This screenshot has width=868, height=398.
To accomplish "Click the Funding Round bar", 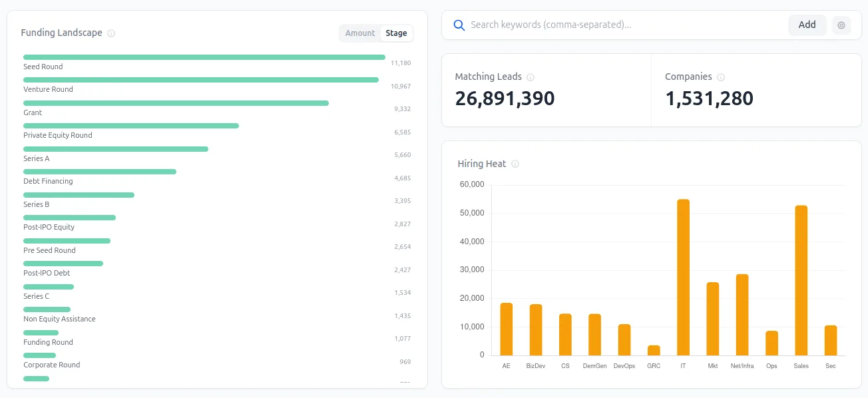I will pos(41,333).
